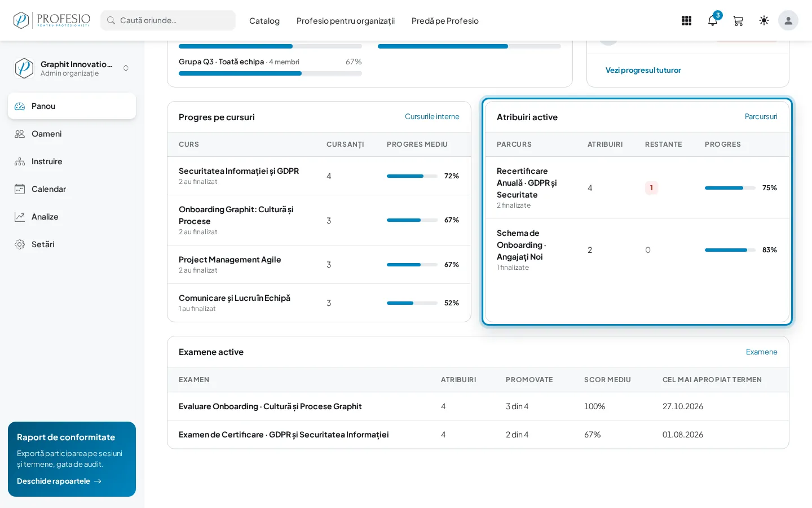Screen dimensions: 812x508
Task: Click the overdue badge for Recertificare Anuală
Action: point(651,188)
